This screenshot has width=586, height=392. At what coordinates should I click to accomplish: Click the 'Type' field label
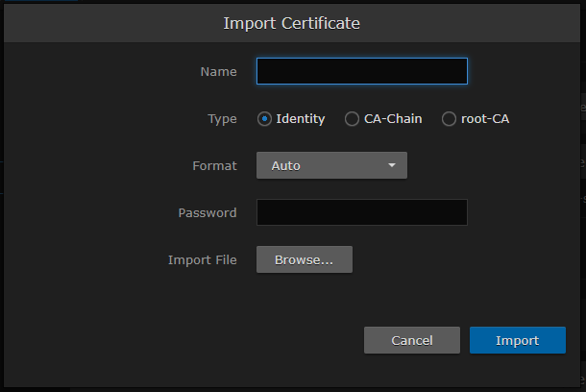(222, 119)
